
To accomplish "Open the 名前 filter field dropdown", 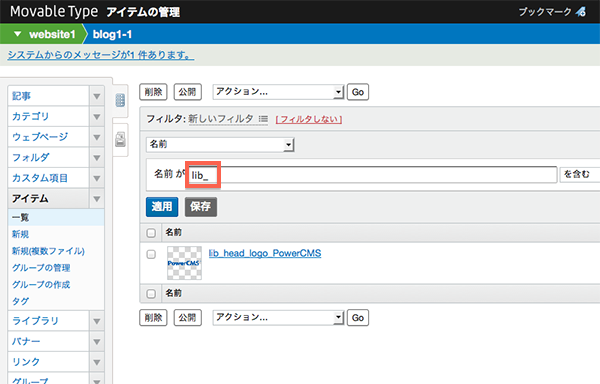I will pos(220,145).
